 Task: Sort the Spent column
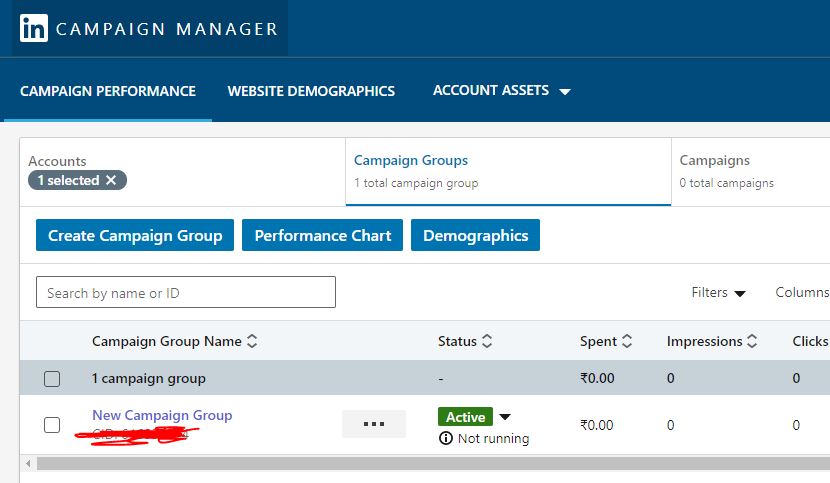(x=627, y=341)
